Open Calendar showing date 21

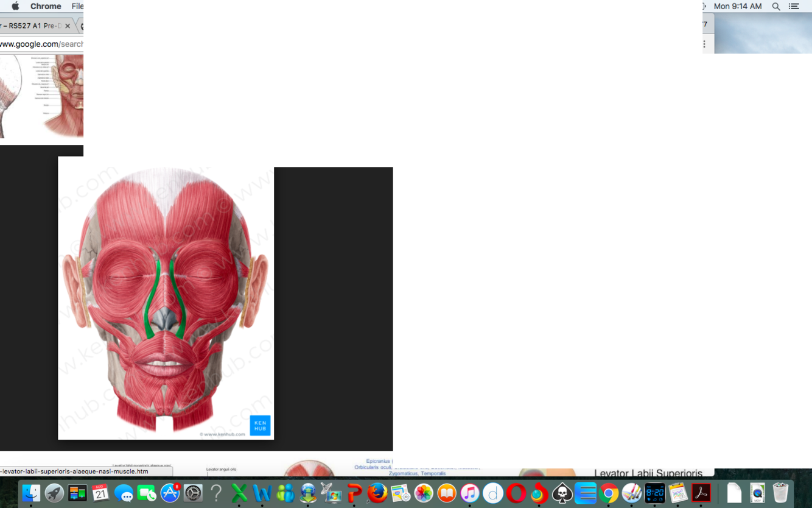coord(100,493)
